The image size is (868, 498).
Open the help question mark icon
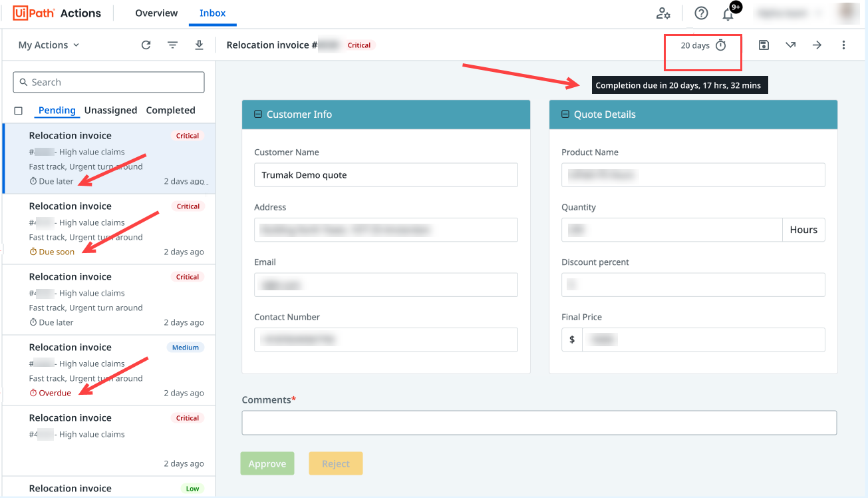[x=701, y=13]
